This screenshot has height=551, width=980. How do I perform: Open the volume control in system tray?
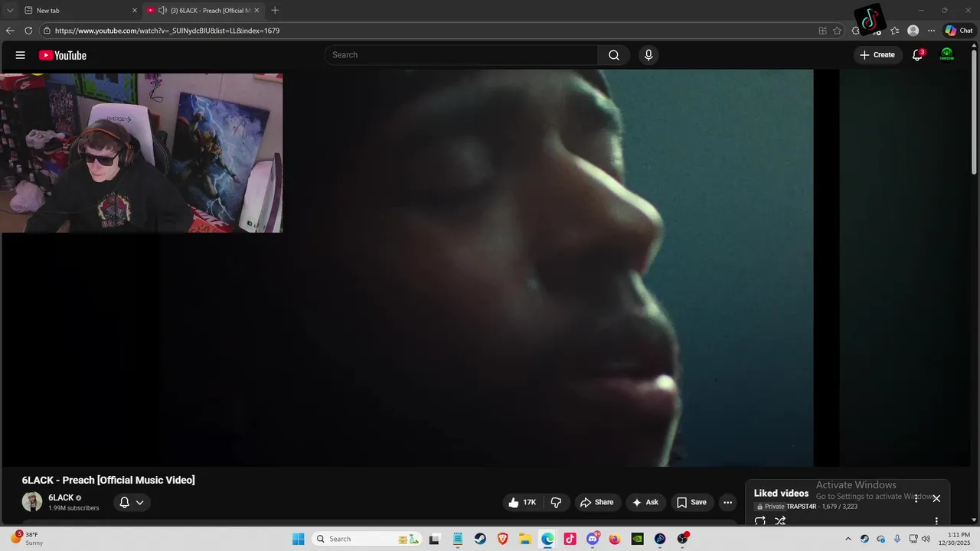926,539
